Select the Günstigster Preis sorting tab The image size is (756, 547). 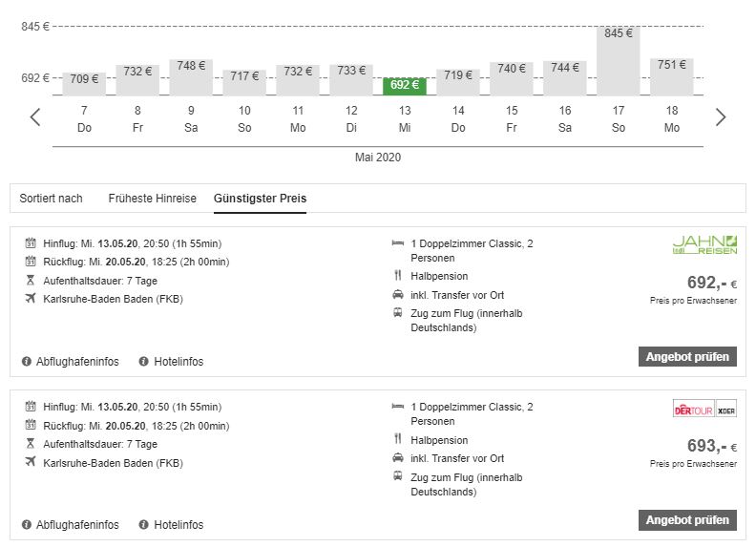(x=260, y=199)
